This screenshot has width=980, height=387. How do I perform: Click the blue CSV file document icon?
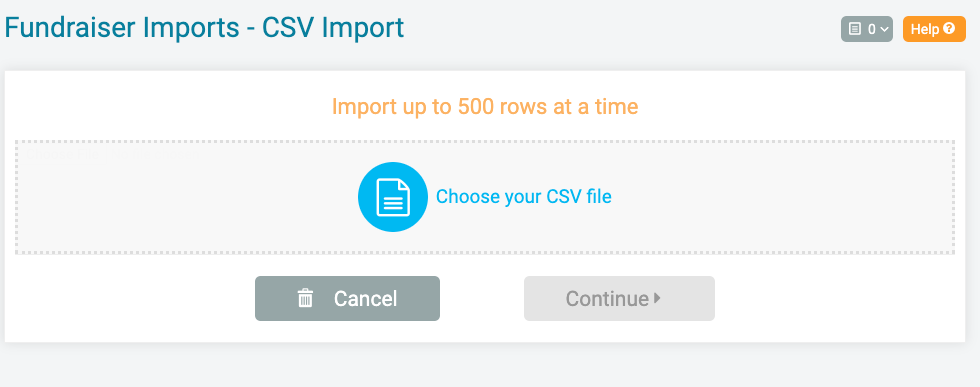392,197
